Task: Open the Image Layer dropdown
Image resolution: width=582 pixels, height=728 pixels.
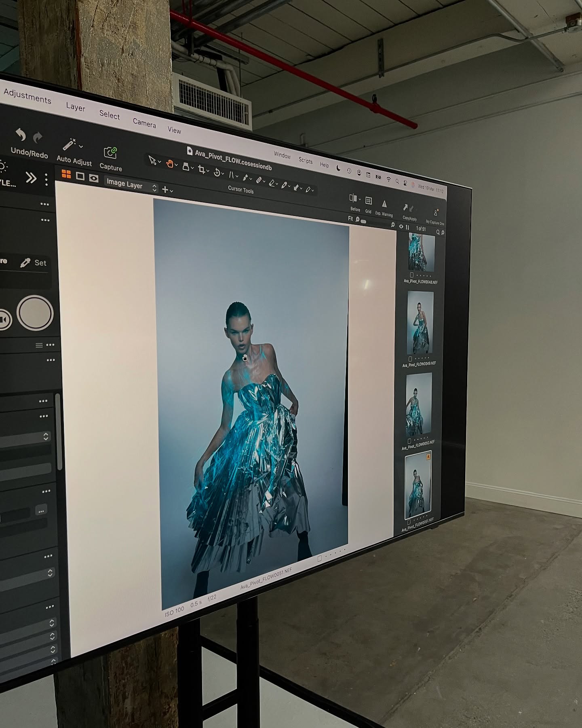Action: tap(131, 185)
